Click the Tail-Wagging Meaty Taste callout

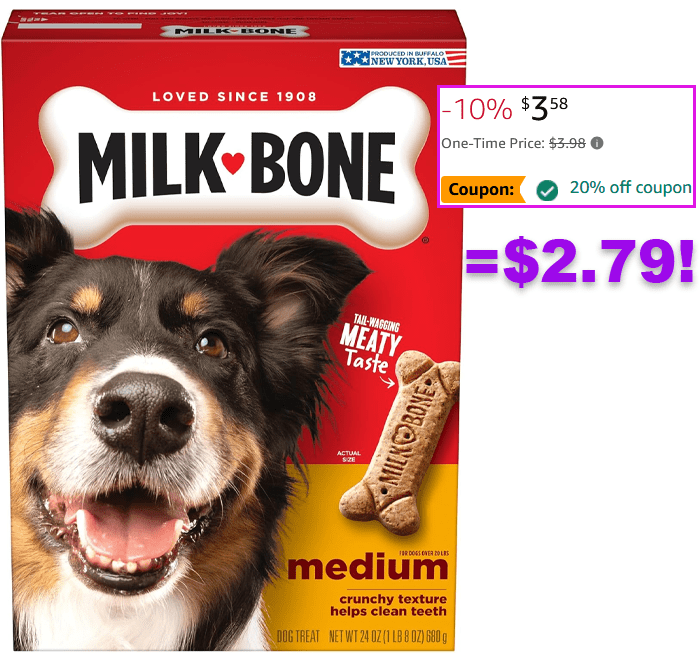(x=370, y=345)
